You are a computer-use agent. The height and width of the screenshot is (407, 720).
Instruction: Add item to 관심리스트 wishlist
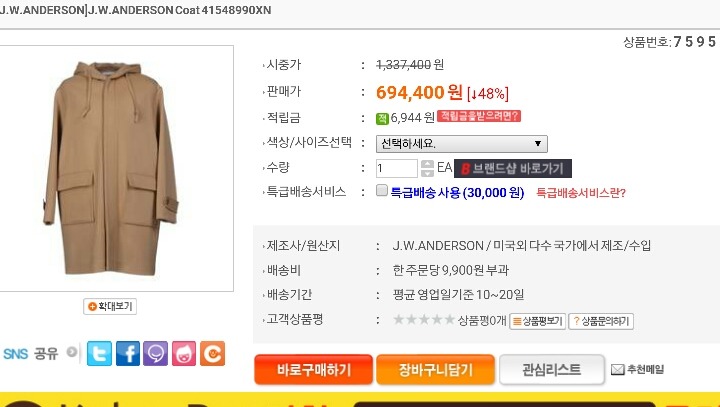[x=551, y=369]
